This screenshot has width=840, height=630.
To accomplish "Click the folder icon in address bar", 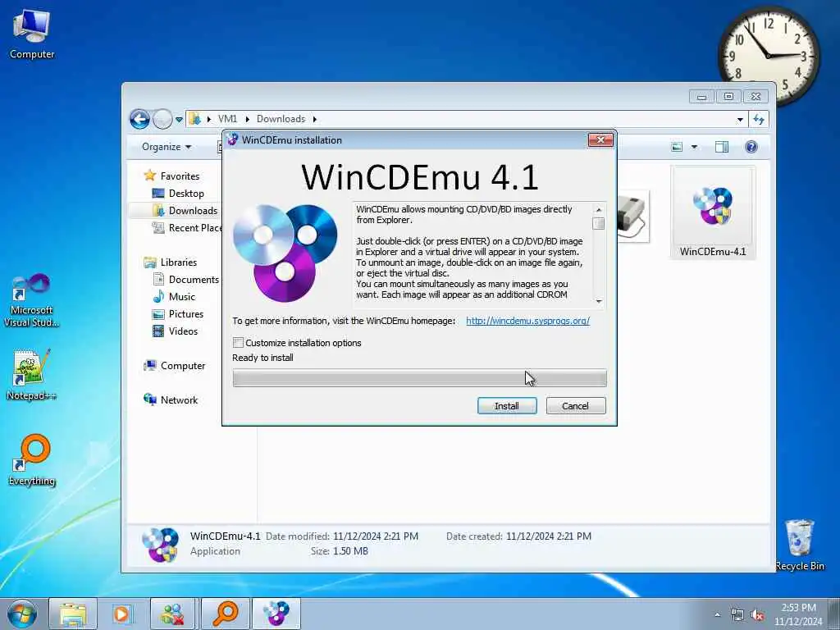I will 194,119.
